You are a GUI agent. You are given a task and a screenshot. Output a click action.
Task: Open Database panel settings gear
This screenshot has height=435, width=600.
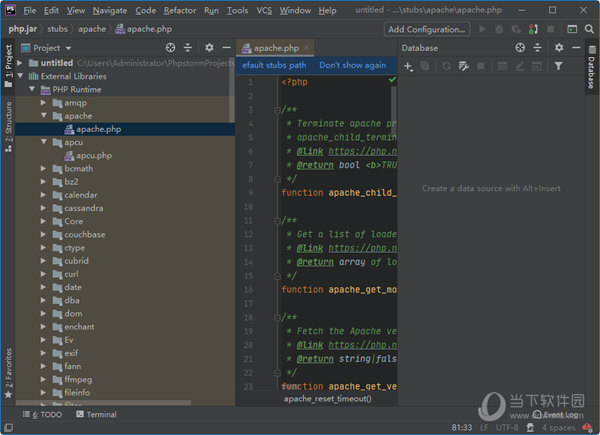[559, 47]
